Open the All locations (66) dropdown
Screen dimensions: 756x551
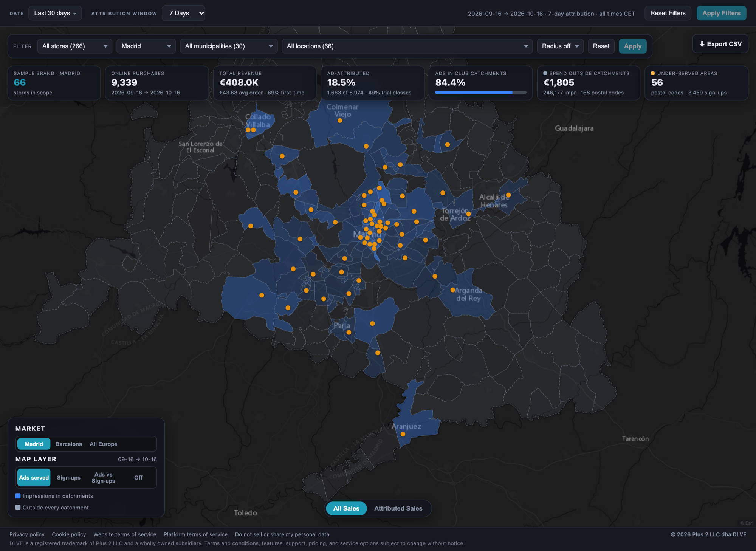[x=407, y=46]
